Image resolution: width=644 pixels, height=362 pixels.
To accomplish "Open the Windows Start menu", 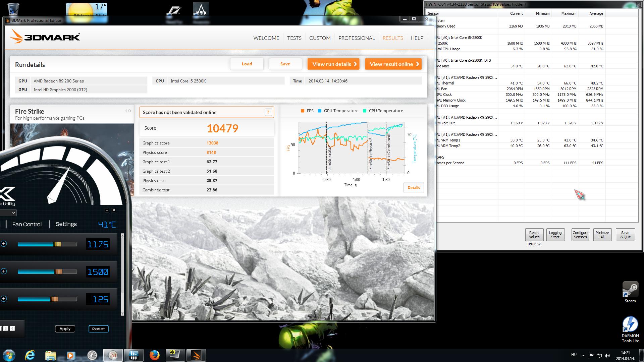I will [9, 355].
